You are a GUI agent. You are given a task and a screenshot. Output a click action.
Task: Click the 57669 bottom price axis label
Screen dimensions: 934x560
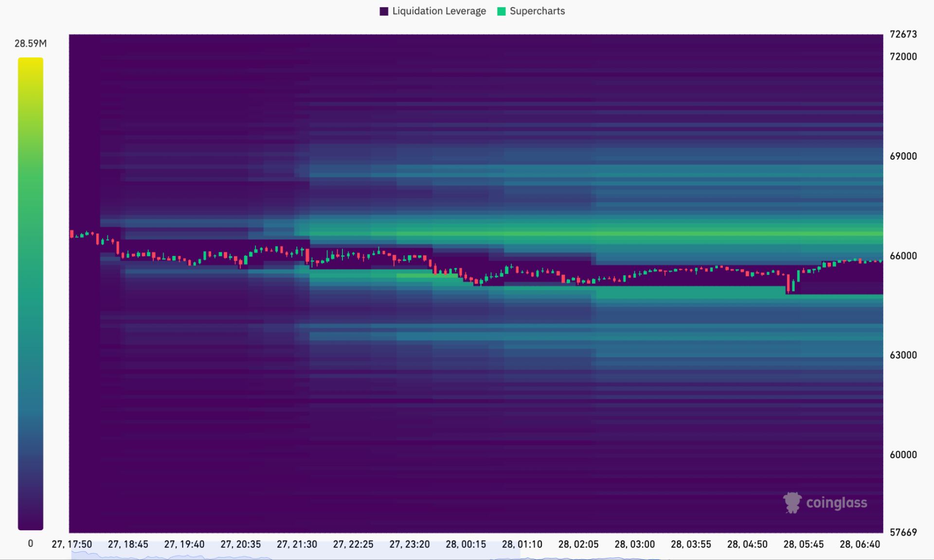903,532
